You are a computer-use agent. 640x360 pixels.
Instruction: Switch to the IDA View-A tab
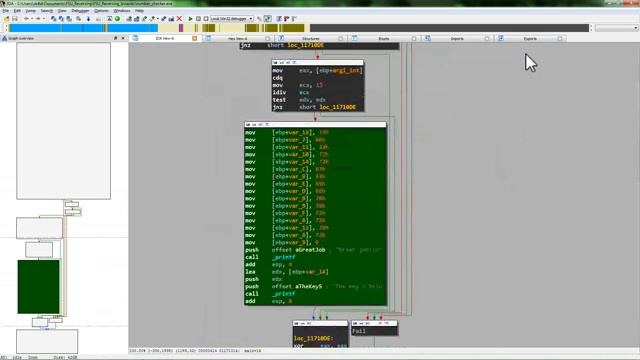click(165, 38)
